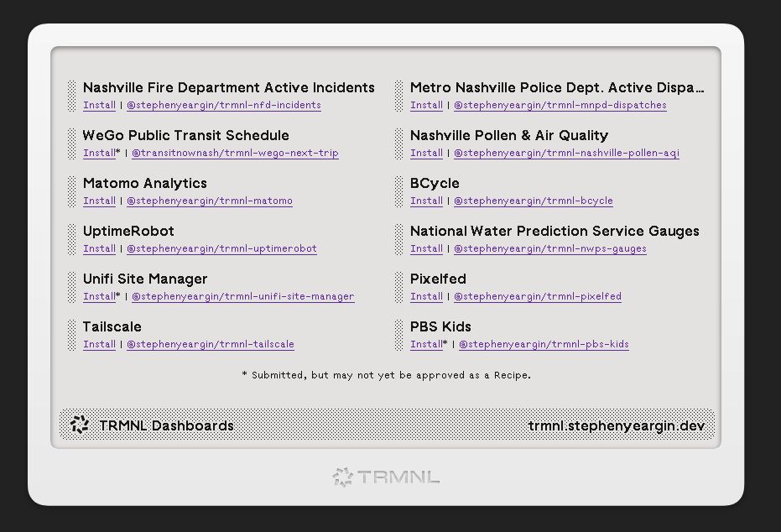Install the BCycle plugin
The height and width of the screenshot is (532, 781).
pyautogui.click(x=426, y=201)
